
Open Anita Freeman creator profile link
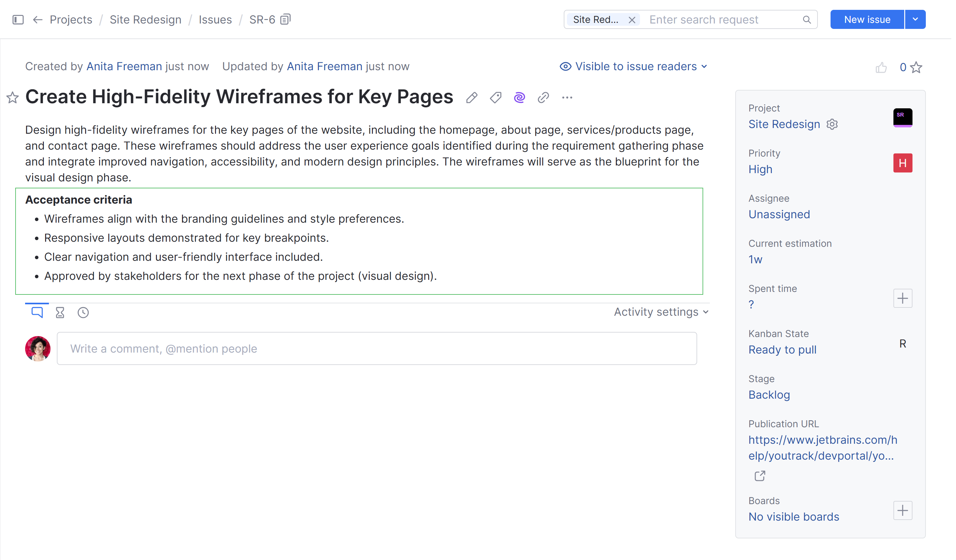[125, 67]
